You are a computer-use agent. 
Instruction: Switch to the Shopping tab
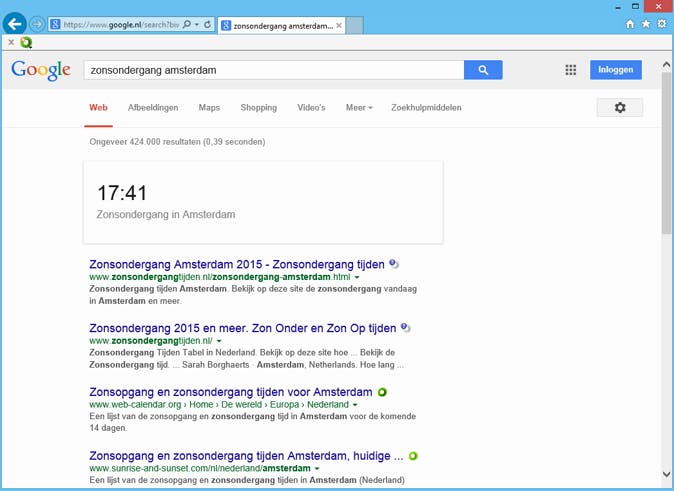coord(258,107)
